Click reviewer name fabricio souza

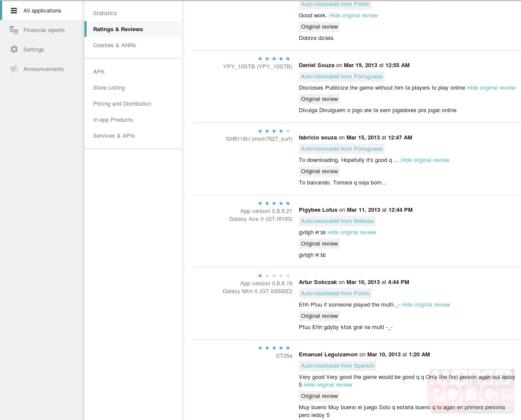[x=318, y=138]
